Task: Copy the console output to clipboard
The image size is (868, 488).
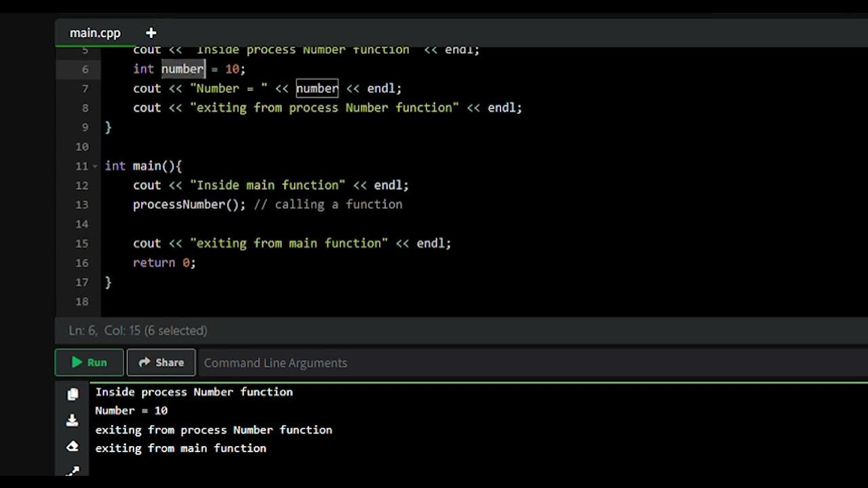Action: click(73, 394)
